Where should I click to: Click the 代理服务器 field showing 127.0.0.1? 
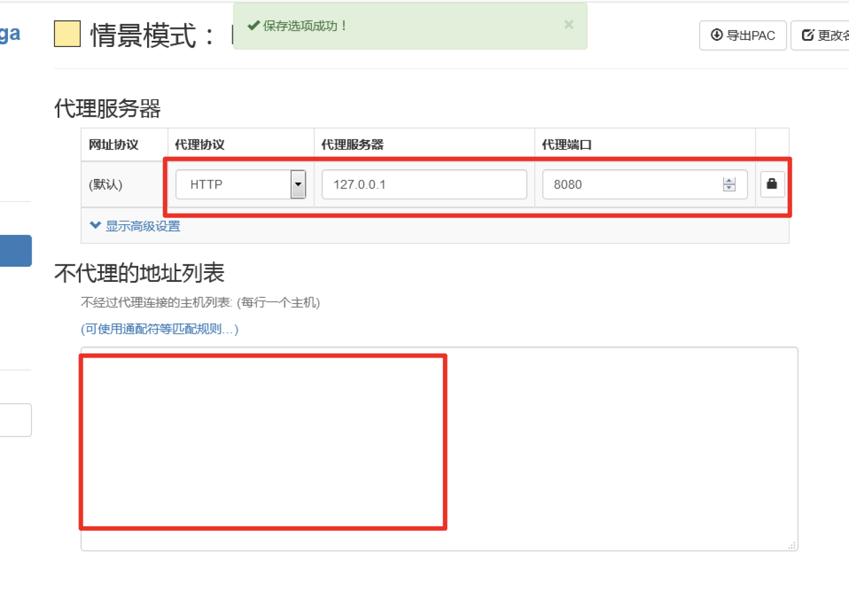(424, 185)
